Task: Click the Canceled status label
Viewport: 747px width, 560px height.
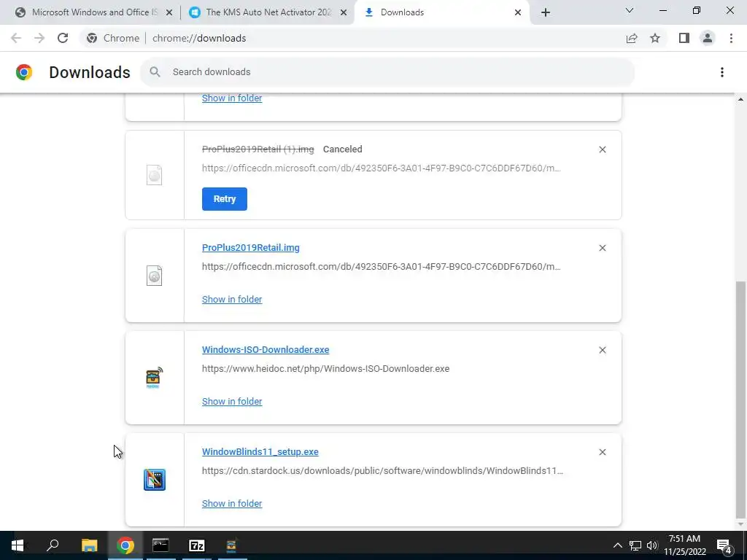Action: click(x=343, y=149)
